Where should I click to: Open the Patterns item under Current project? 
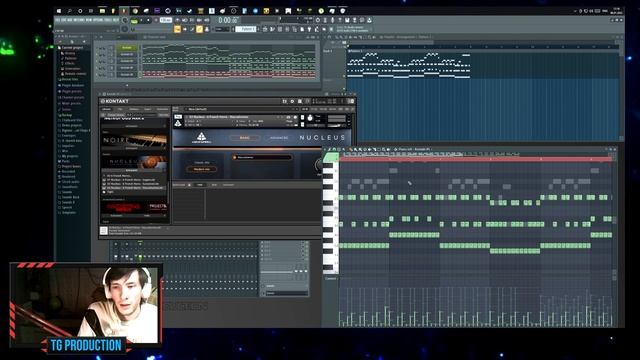[x=70, y=58]
